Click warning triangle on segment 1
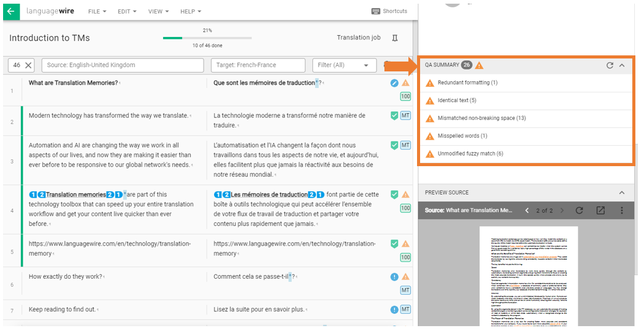 (x=405, y=83)
